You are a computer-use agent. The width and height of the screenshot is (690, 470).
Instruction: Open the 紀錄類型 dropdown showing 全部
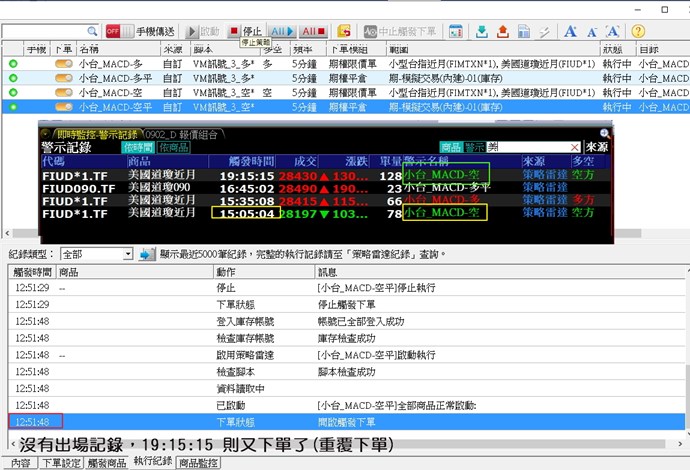click(96, 254)
